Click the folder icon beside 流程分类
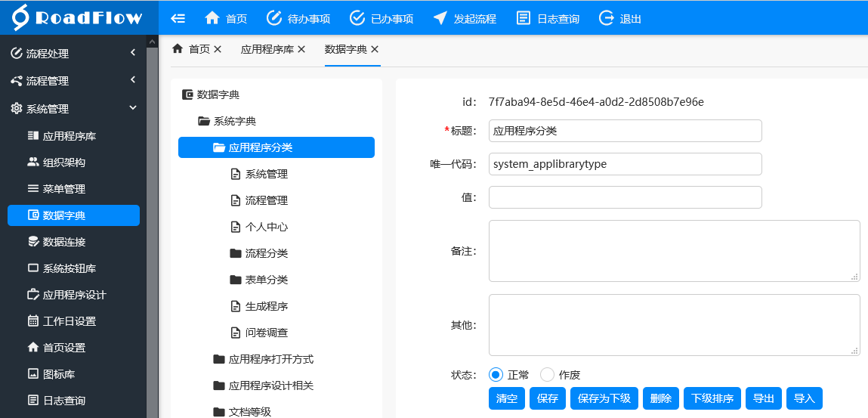Viewport: 868px width, 418px height. (x=236, y=253)
